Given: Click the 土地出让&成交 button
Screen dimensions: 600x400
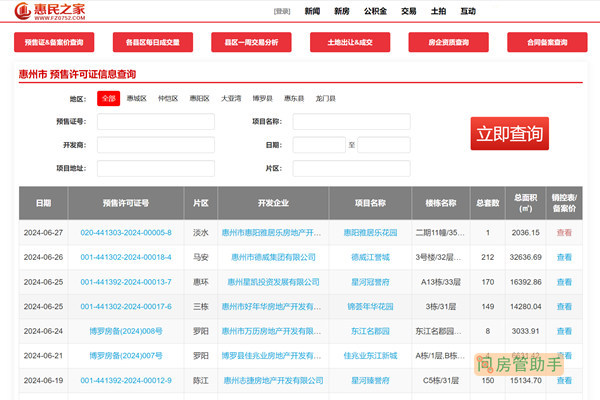Looking at the screenshot, I should (350, 42).
